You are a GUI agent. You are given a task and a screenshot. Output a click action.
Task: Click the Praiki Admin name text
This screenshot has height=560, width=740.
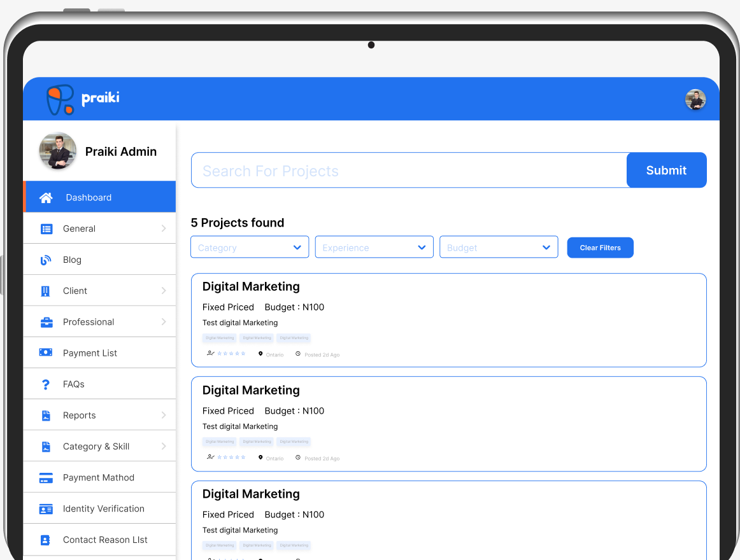click(121, 151)
